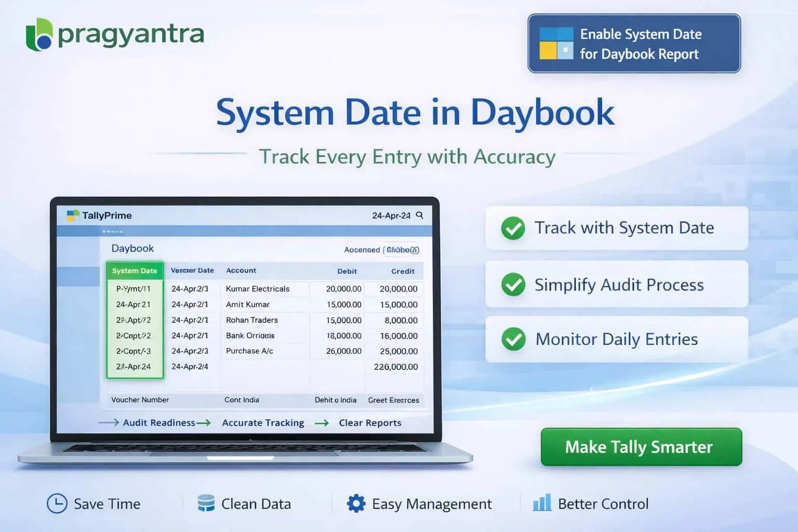This screenshot has width=798, height=532.
Task: Toggle the checkmark next to Monitor Daily Entries
Action: pos(512,340)
